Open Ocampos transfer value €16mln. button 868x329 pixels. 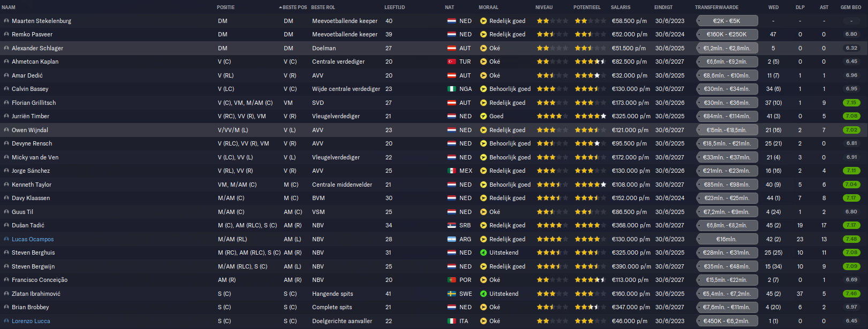727,239
